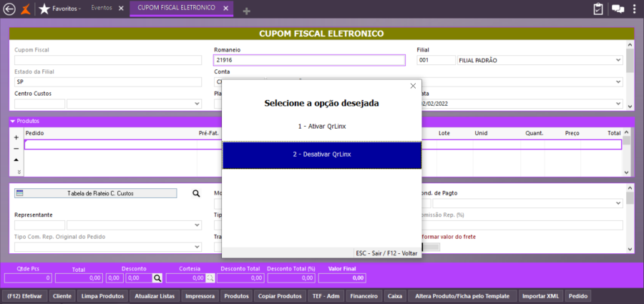
Task: Choose 1 - Ativar QrLinx option
Action: [x=322, y=127]
